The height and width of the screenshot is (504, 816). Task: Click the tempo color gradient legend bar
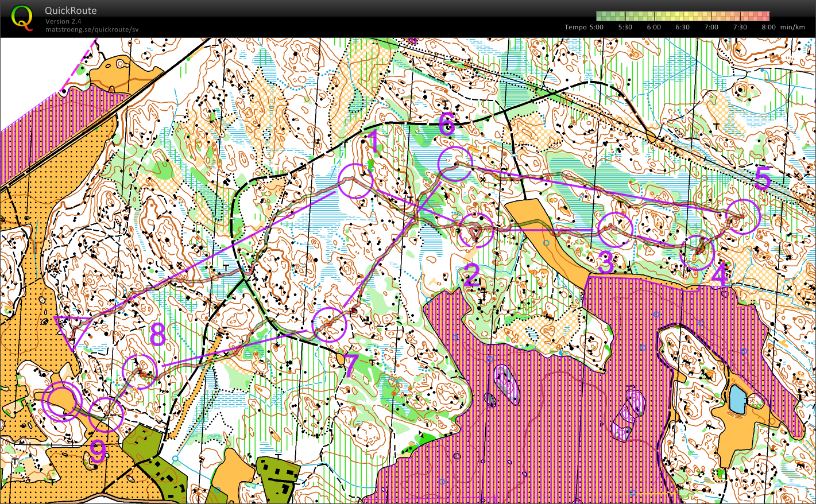point(683,16)
